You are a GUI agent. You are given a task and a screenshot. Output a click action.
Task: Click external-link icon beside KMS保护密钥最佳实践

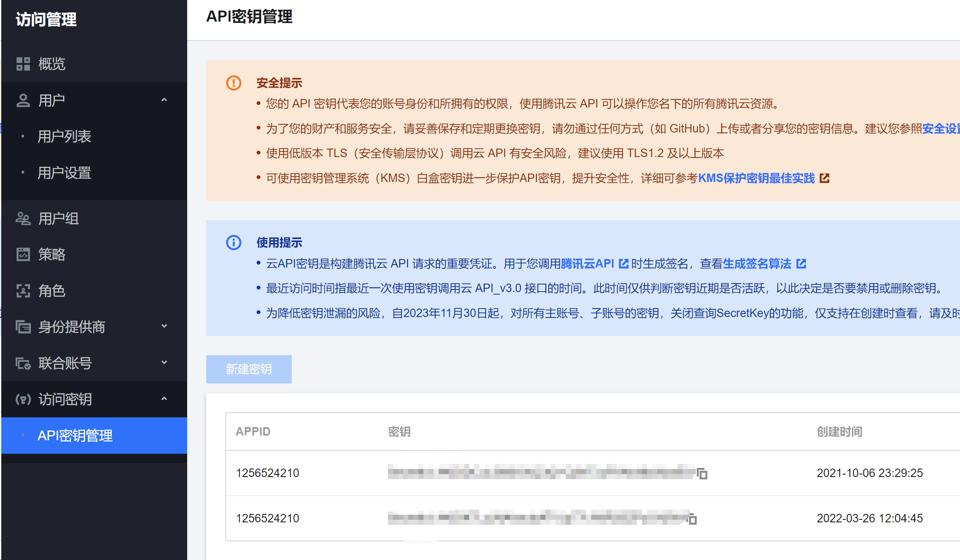(x=824, y=178)
